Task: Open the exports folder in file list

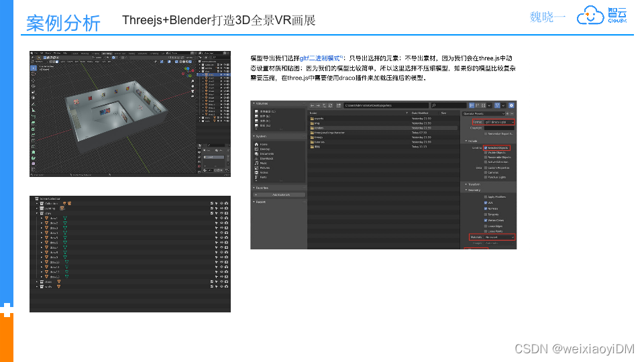Action: point(319,119)
